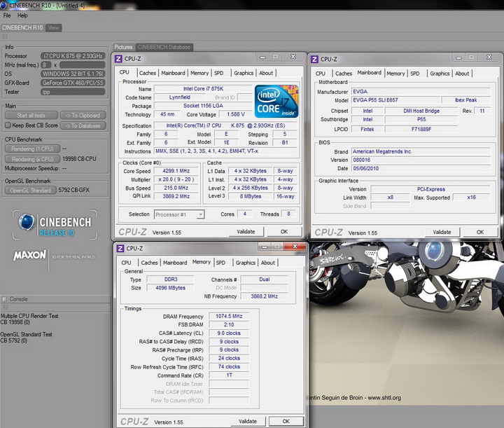Click the CPU-Z icon in the memory window title bar
504x428 pixels.
point(120,248)
